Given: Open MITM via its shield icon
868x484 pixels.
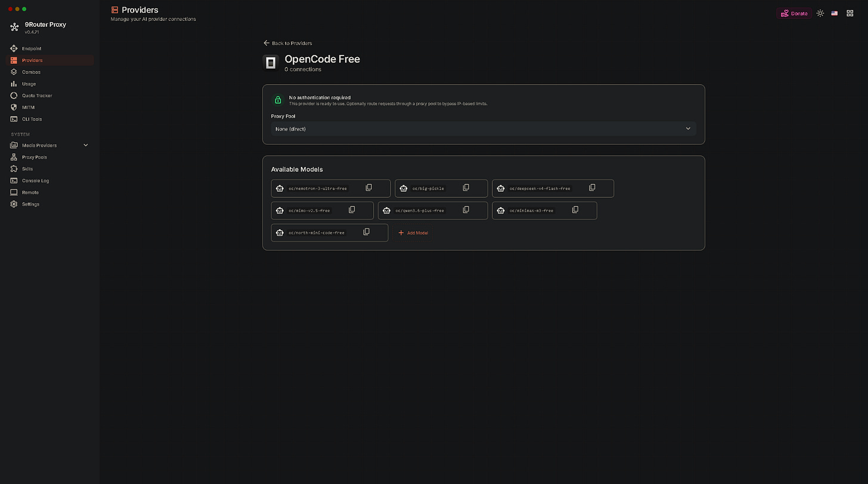Looking at the screenshot, I should (14, 107).
